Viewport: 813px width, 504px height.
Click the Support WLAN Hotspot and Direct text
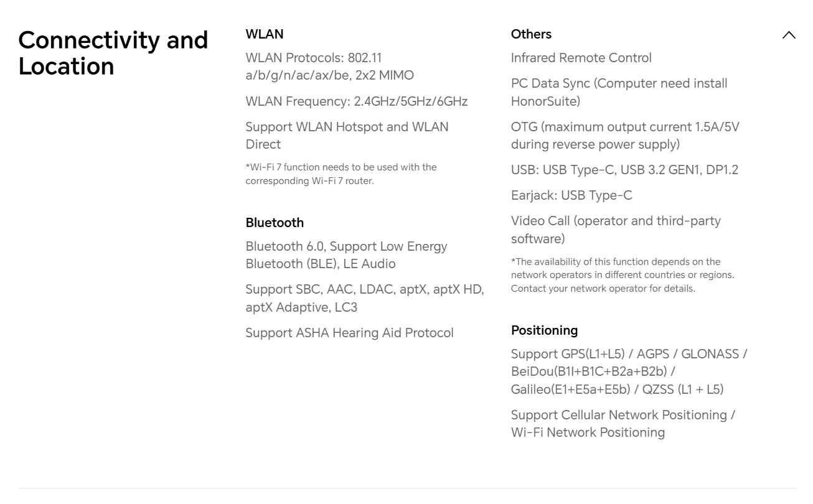click(347, 136)
